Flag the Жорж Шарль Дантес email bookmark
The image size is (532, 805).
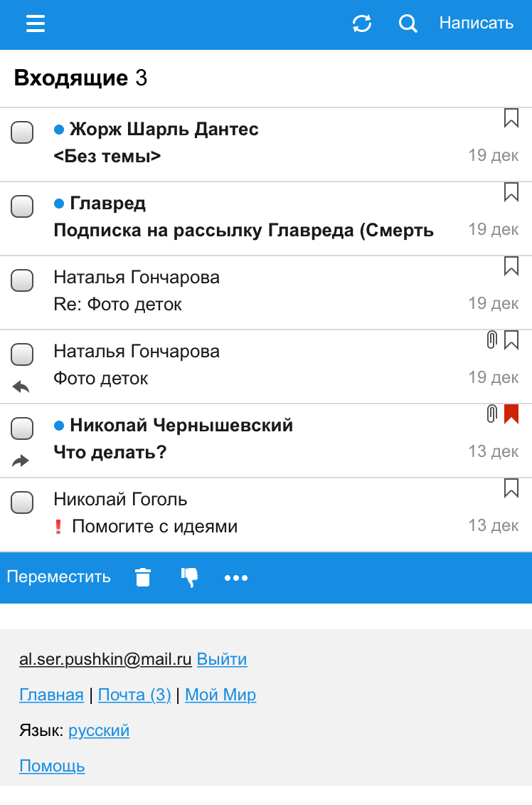coord(511,118)
